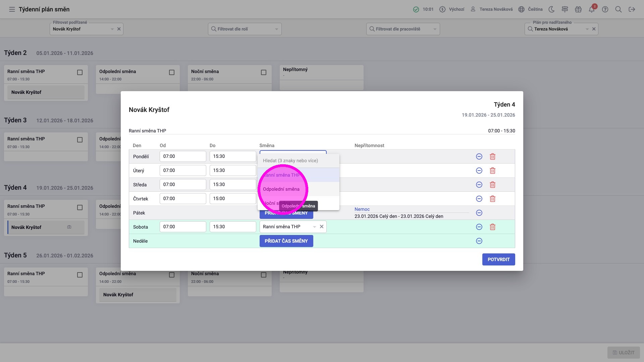The height and width of the screenshot is (362, 644).
Task: Click the search magnifier in the top bar
Action: tap(618, 9)
